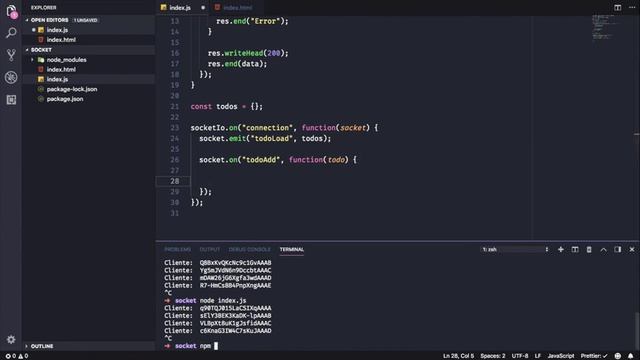Click Ln 28, Col 5 status item
This screenshot has width=640, height=360.
tap(459, 356)
